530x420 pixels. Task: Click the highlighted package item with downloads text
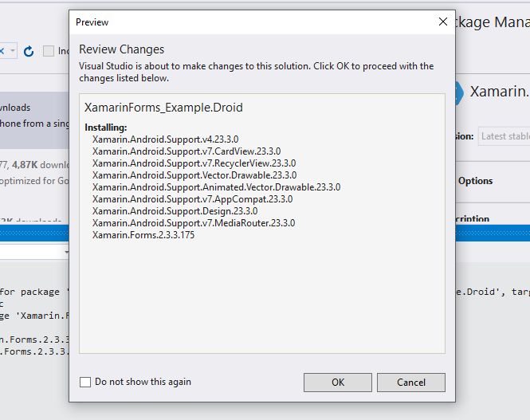[34, 120]
